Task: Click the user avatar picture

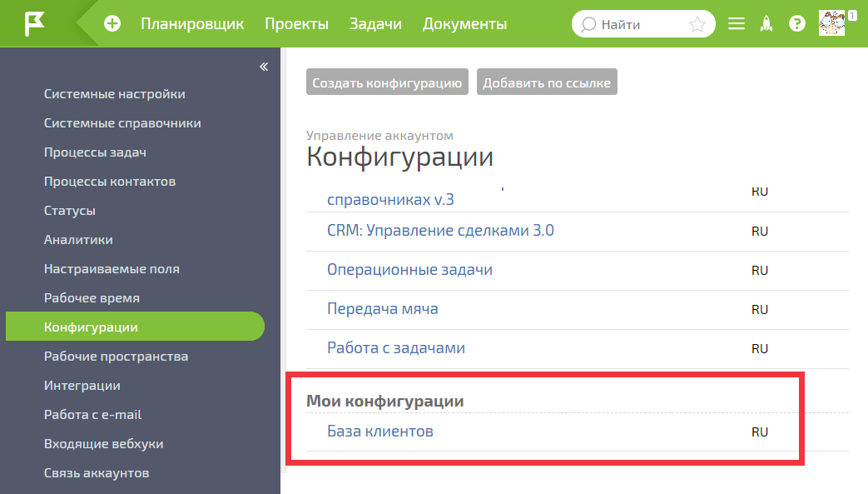Action: coord(831,23)
